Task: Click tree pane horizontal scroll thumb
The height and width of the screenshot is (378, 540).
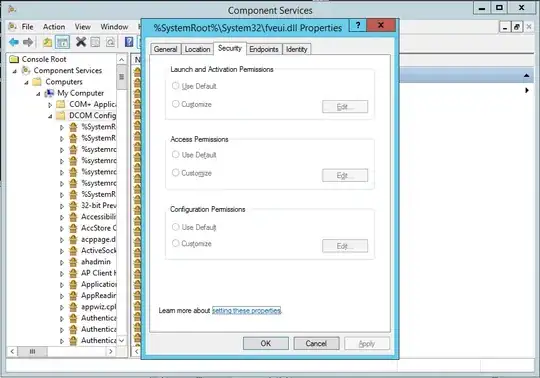Action: [32, 351]
